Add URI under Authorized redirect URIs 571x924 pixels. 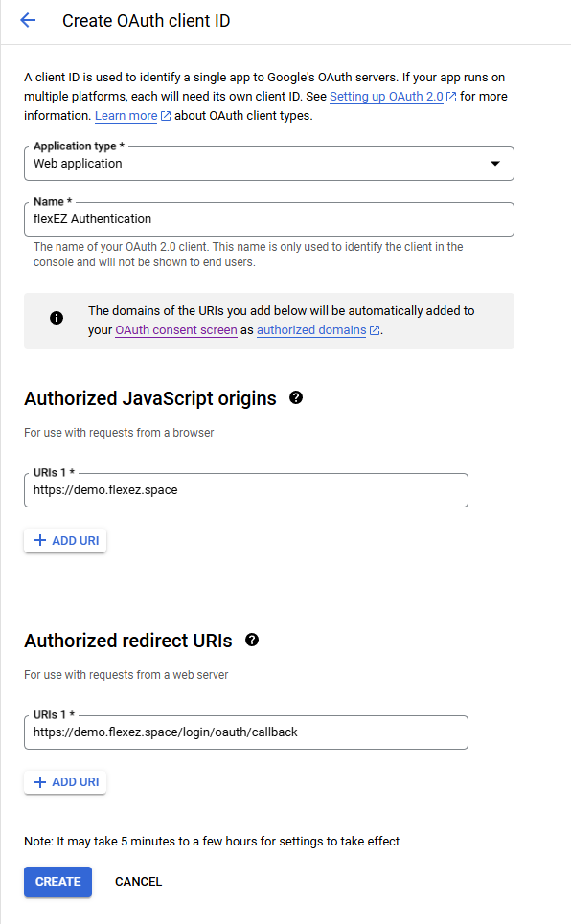(65, 782)
